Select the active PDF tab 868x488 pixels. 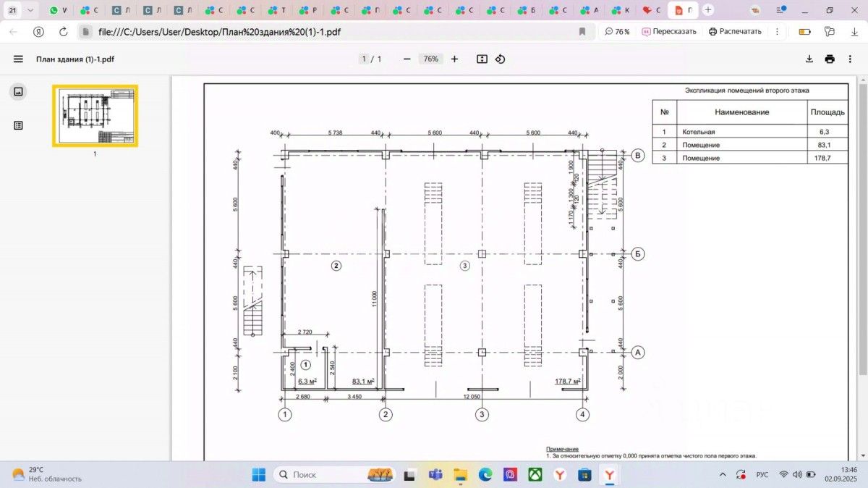coord(683,10)
